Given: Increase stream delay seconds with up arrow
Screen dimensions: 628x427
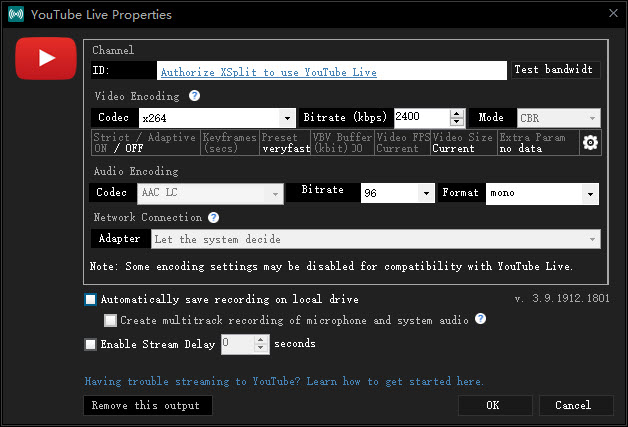Looking at the screenshot, I should click(261, 340).
